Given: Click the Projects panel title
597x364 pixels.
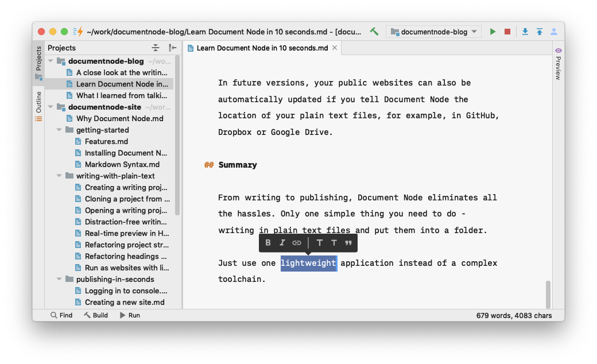Looking at the screenshot, I should 61,48.
